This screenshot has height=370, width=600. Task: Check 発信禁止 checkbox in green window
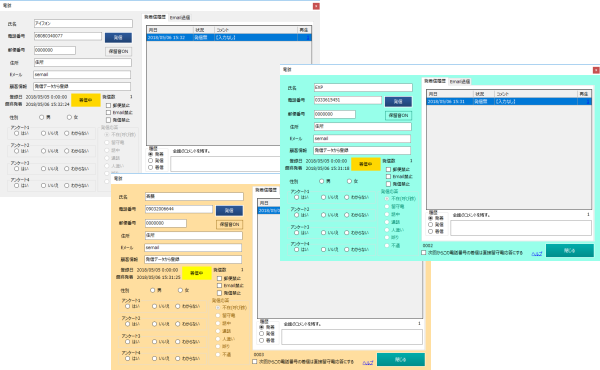coord(388,184)
